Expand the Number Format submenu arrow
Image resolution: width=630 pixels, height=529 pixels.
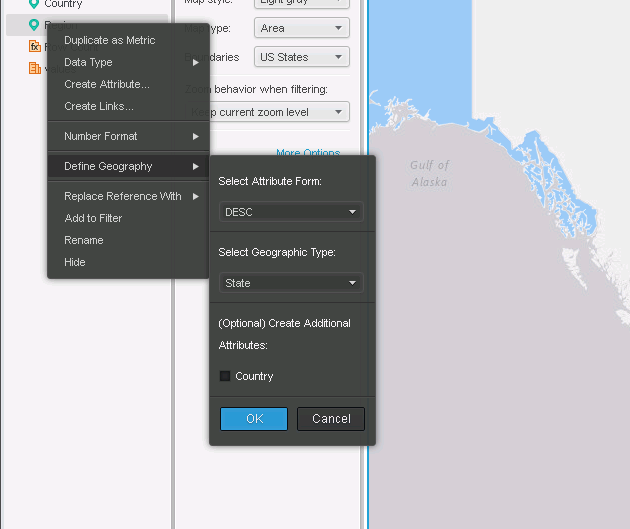coord(196,137)
